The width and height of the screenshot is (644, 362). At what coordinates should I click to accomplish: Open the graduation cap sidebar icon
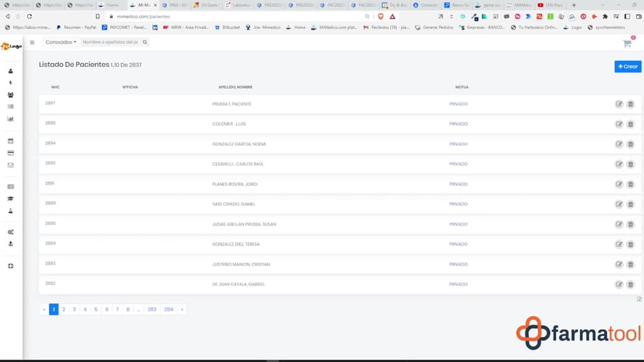pyautogui.click(x=11, y=199)
